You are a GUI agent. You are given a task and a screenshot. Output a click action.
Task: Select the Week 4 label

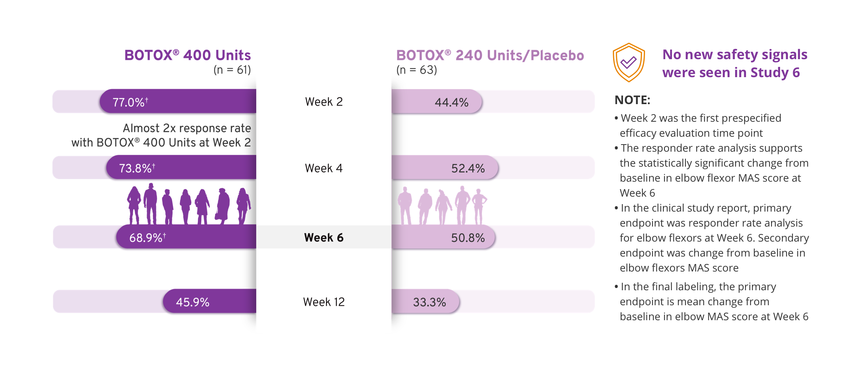tap(324, 168)
